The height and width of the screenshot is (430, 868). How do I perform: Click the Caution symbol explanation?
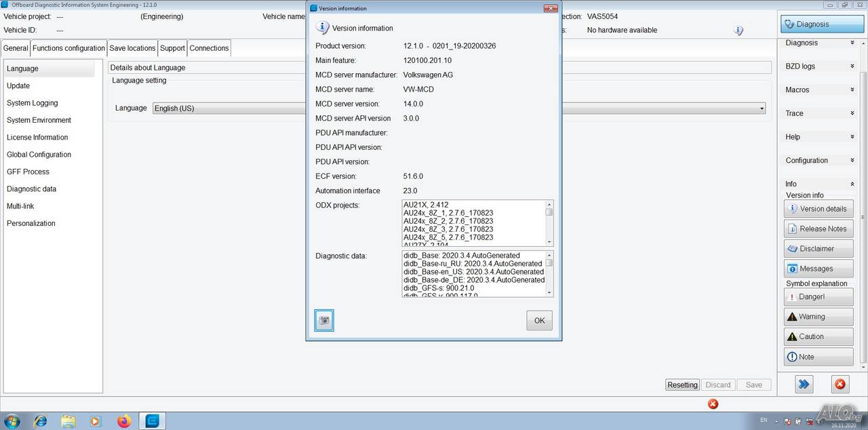click(818, 336)
